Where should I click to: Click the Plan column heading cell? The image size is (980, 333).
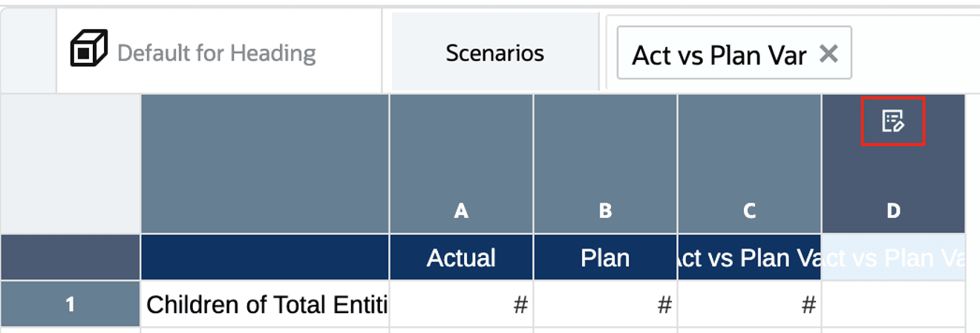tap(605, 258)
